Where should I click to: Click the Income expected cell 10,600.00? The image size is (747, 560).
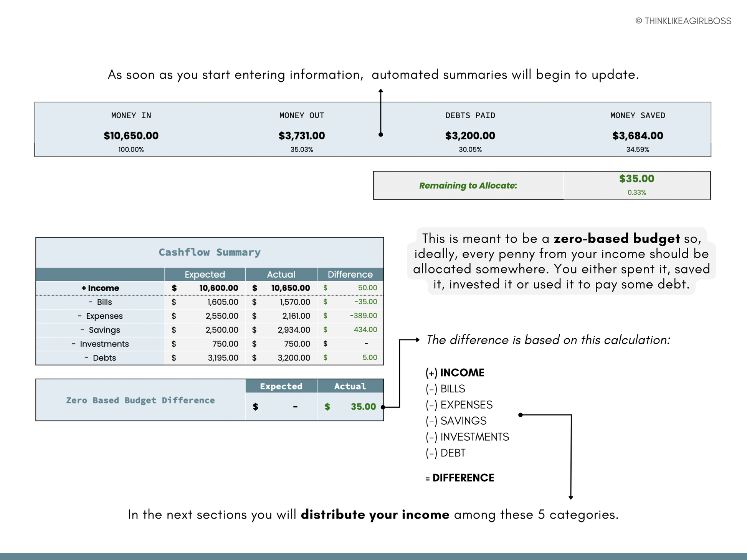218,288
